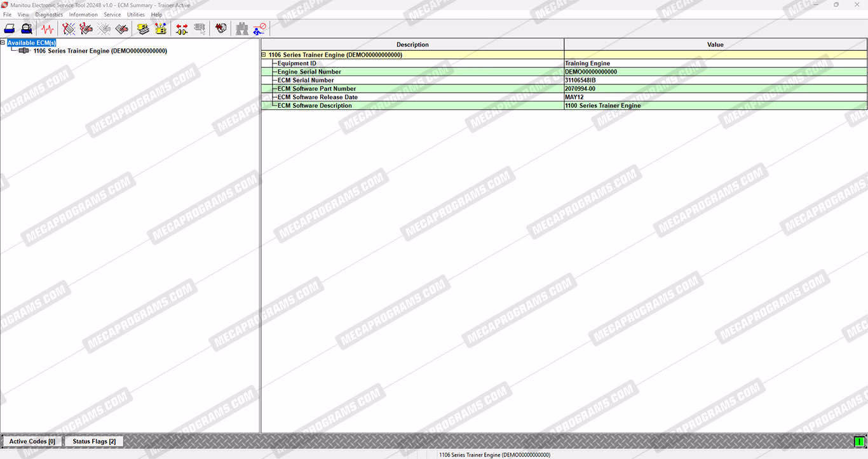The width and height of the screenshot is (868, 459).
Task: Open Logged Diagnostic Codes toolbar icon
Action: [x=86, y=29]
